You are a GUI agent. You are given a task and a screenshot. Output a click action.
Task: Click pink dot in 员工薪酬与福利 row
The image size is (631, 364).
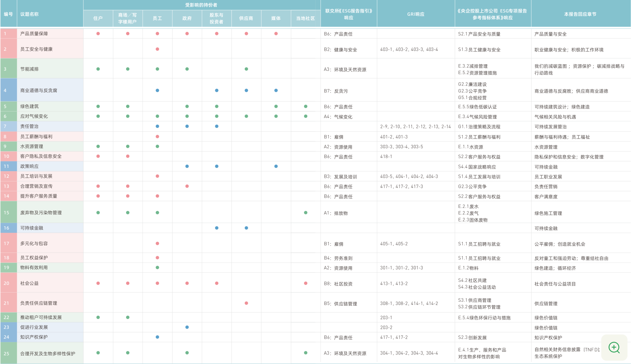pyautogui.click(x=157, y=136)
